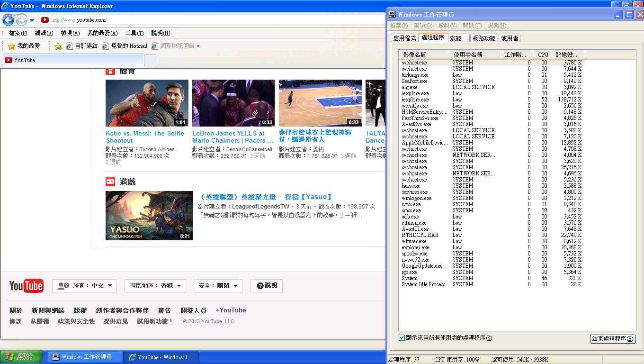Expand the 安全: 關閉 safety dropdown

click(218, 286)
